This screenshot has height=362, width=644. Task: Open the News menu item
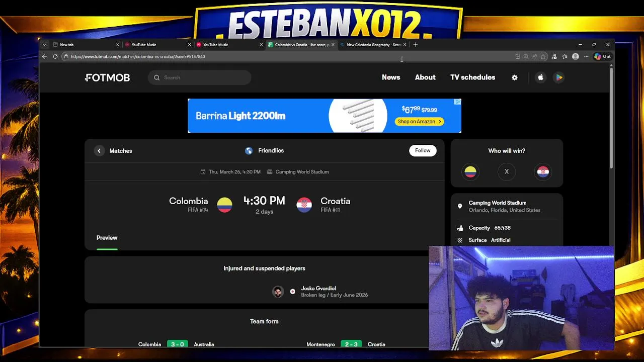391,77
